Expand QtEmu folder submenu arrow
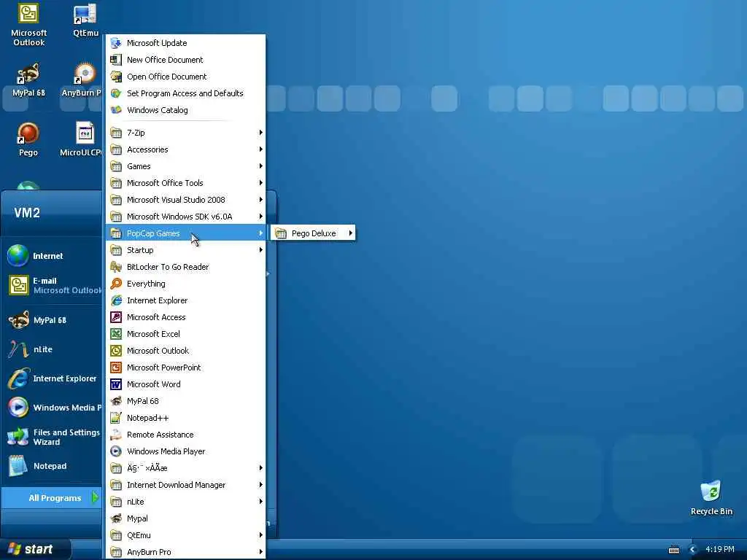Viewport: 747px width, 560px height. [x=260, y=535]
